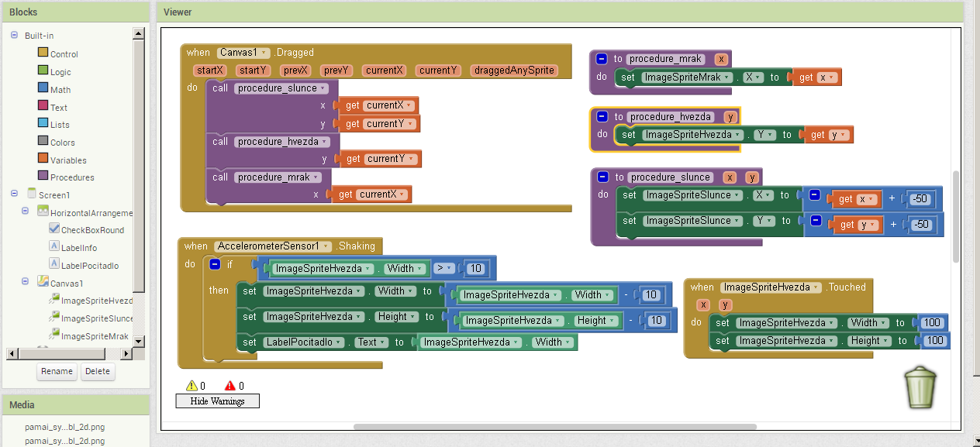Select the Screen1 component icon

tap(32, 194)
